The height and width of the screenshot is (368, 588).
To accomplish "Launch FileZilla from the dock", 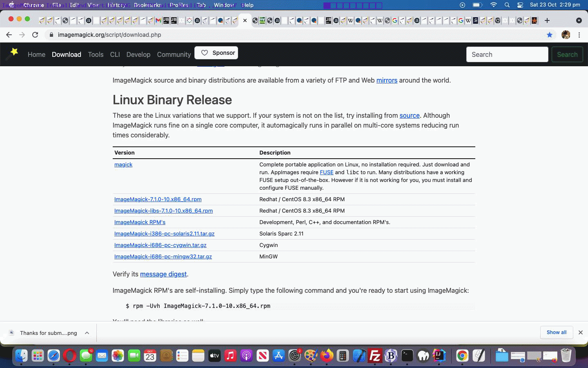I will pos(375,356).
